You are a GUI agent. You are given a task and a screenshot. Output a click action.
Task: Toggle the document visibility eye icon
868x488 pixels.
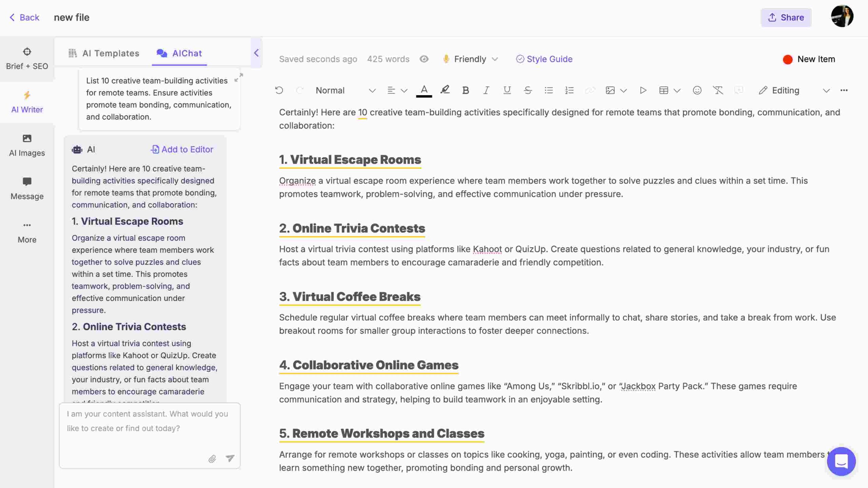[x=424, y=59]
